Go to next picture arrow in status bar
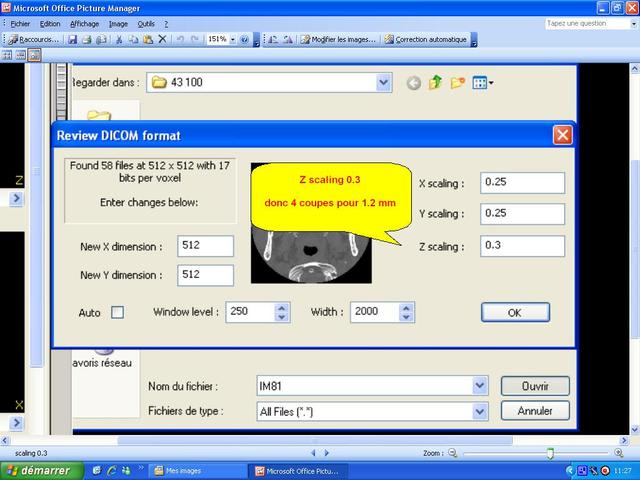Image resolution: width=640 pixels, height=480 pixels. (x=327, y=453)
